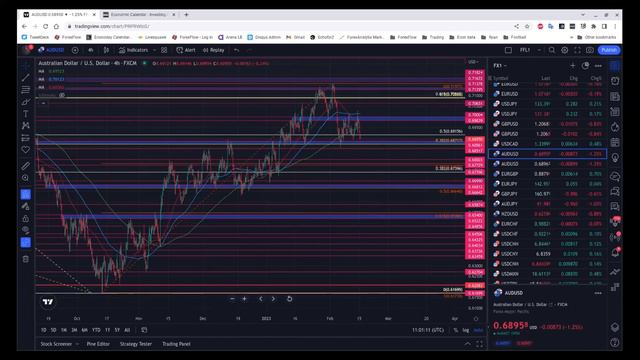640x360 pixels.
Task: Start bar Replay mode
Action: (213, 50)
